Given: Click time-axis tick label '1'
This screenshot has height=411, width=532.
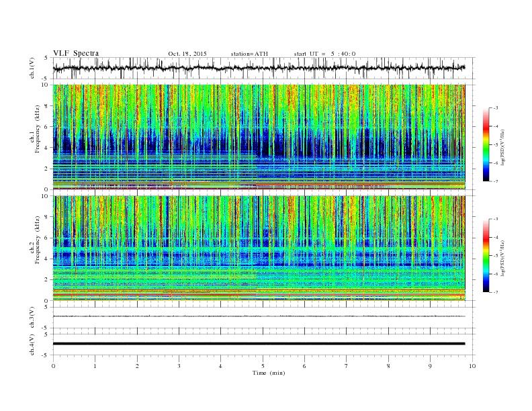Looking at the screenshot, I should (x=95, y=366).
